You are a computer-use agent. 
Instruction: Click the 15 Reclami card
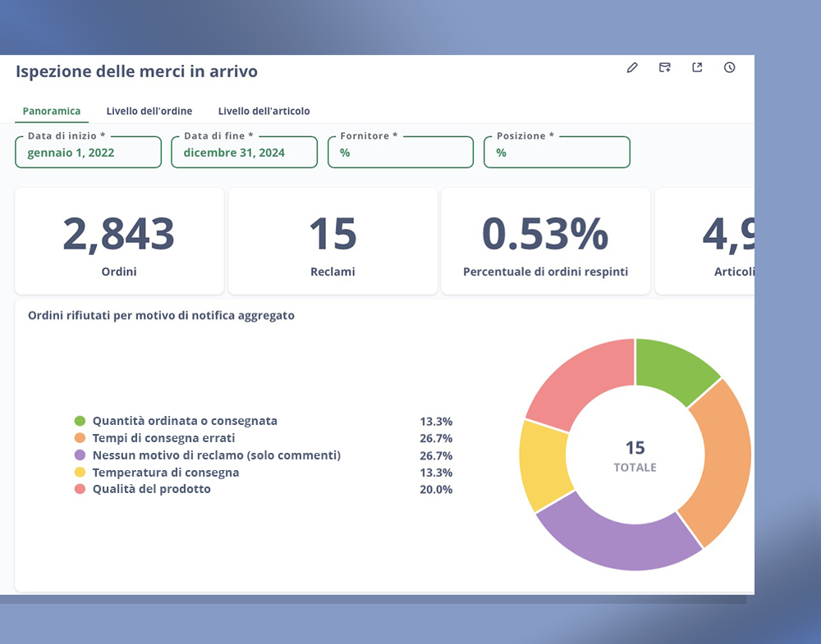point(333,241)
